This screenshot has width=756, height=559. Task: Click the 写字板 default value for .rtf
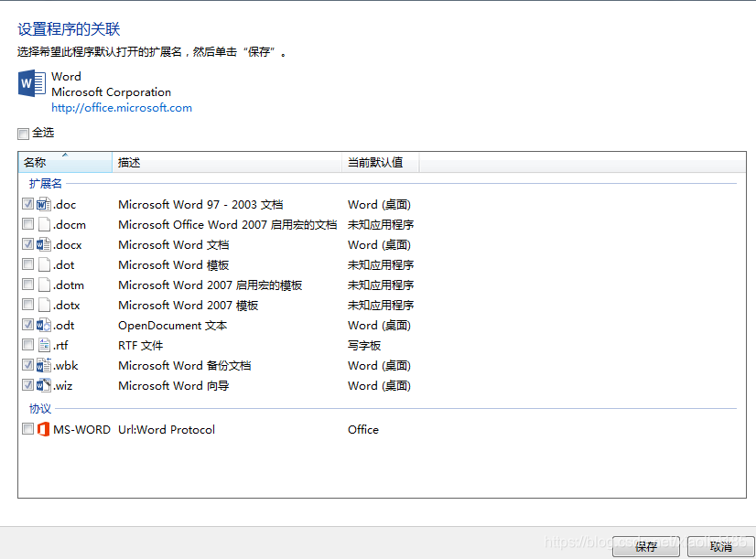point(364,346)
